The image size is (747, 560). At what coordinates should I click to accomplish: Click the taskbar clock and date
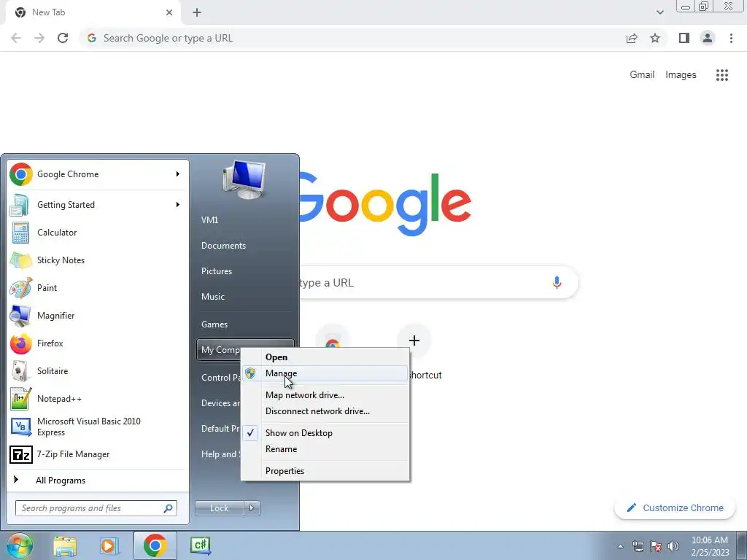(710, 546)
